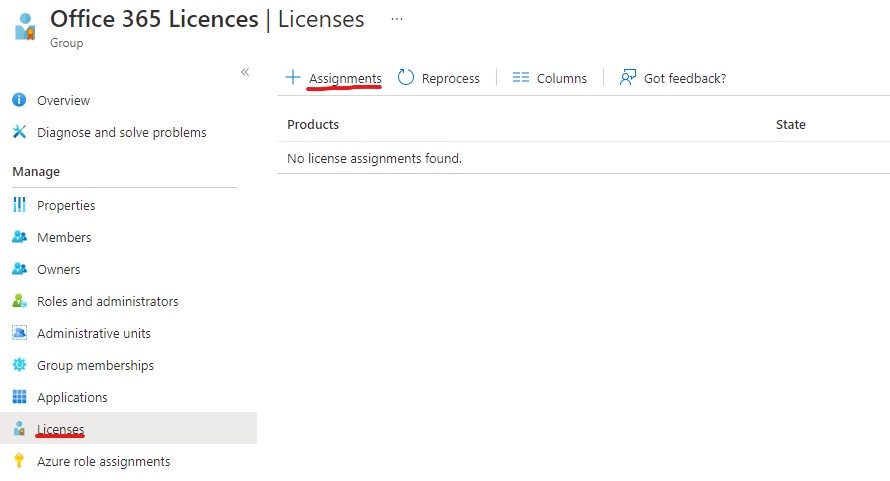890x481 pixels.
Task: Click the 'Manage' section heading
Action: point(36,172)
